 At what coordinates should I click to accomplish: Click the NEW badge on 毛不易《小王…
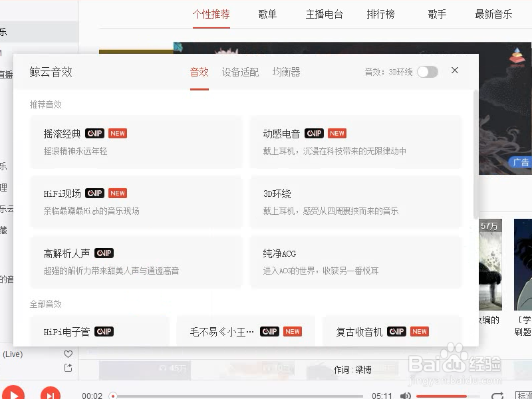point(293,331)
